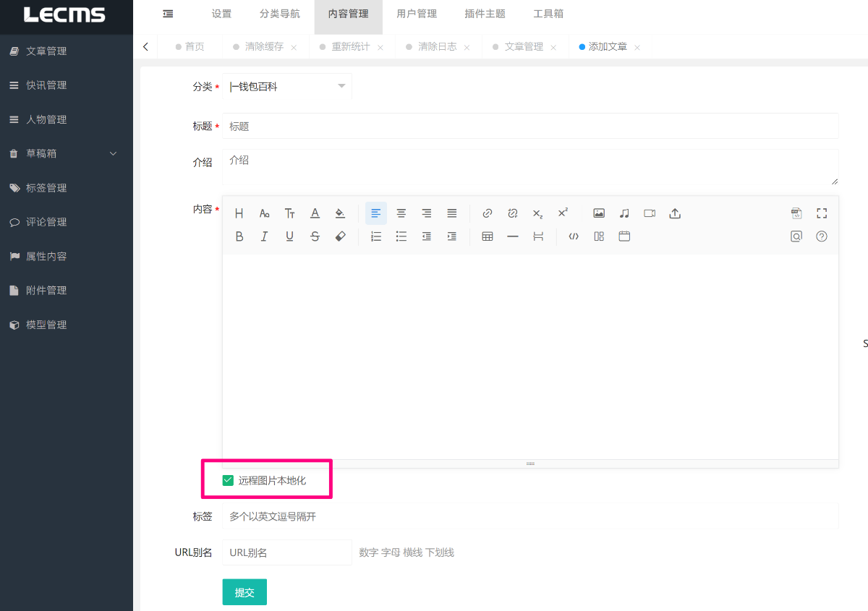Toggle editor fullscreen mode
Screen dimensions: 868x611
click(822, 213)
